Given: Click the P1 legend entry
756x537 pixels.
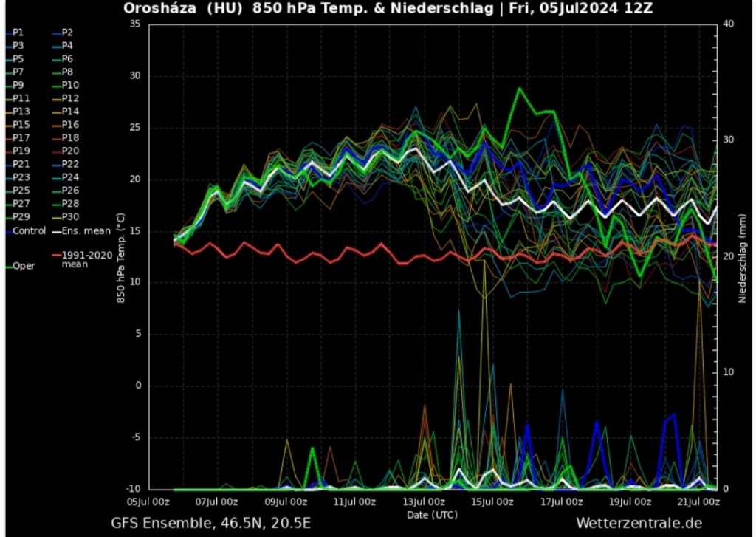Looking at the screenshot, I should (x=18, y=33).
